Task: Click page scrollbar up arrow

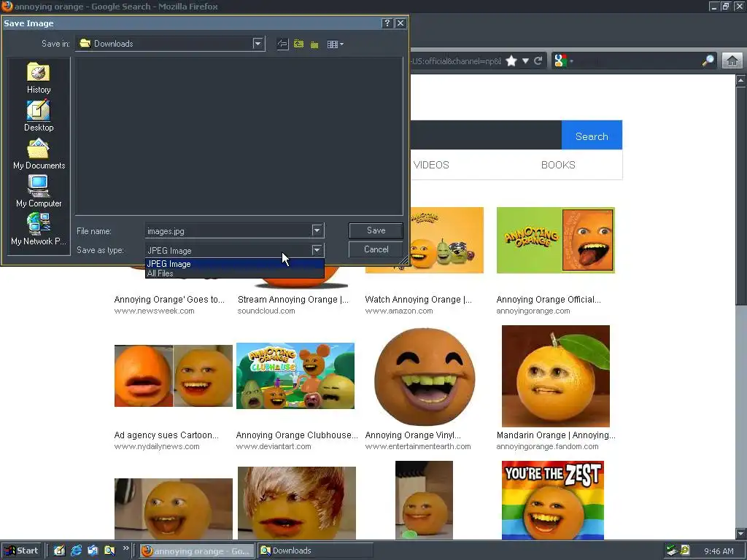Action: tap(741, 80)
